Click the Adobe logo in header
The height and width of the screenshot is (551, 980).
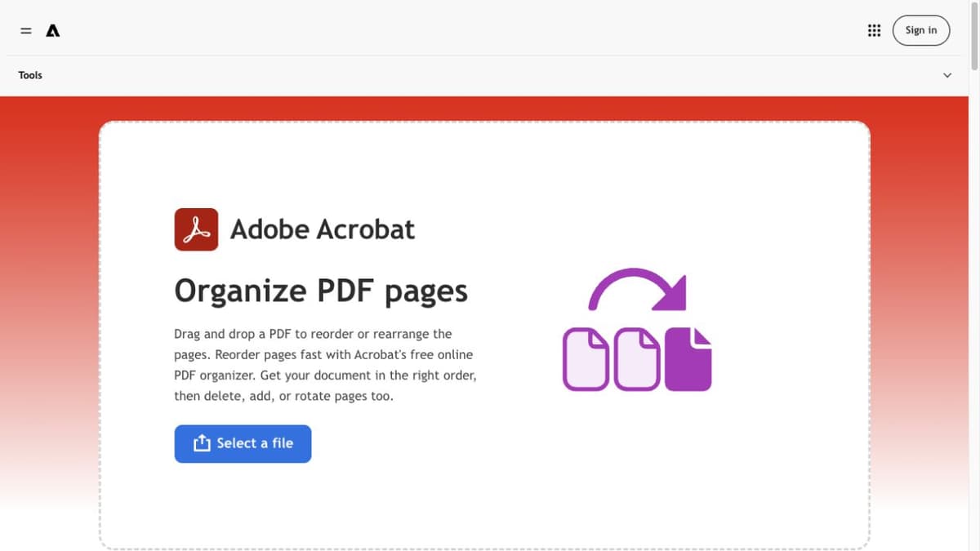pos(53,31)
